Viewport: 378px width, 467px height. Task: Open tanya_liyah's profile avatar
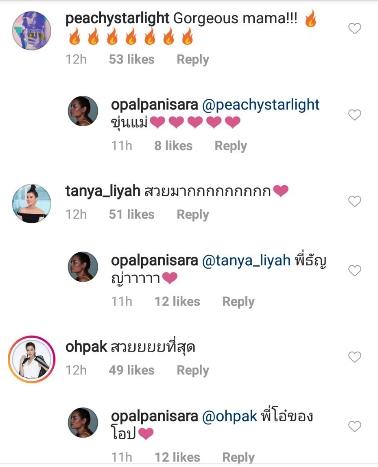31,203
